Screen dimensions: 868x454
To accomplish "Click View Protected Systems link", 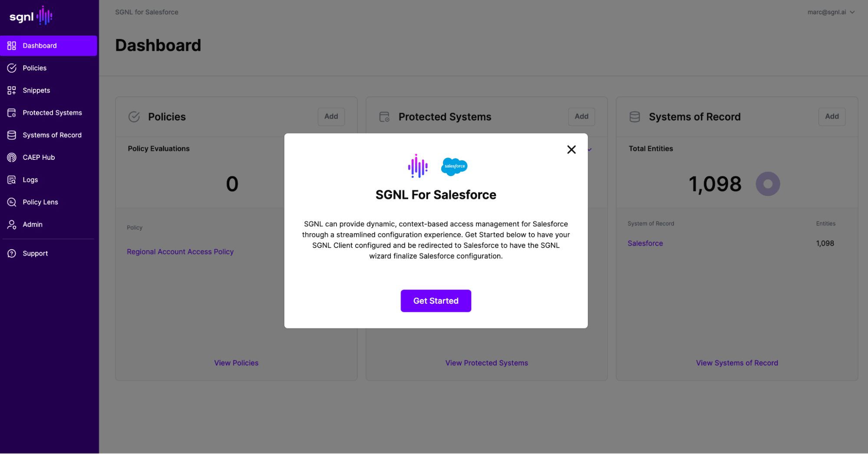I will (486, 363).
